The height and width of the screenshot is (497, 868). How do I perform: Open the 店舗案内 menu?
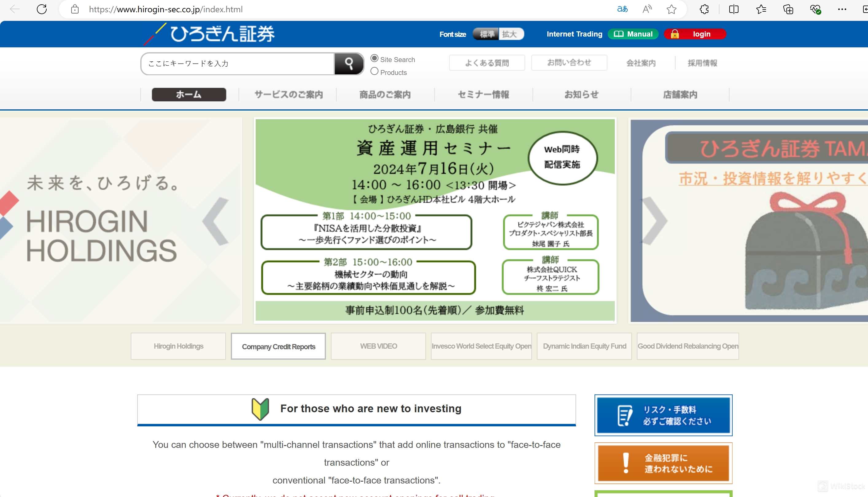(680, 95)
